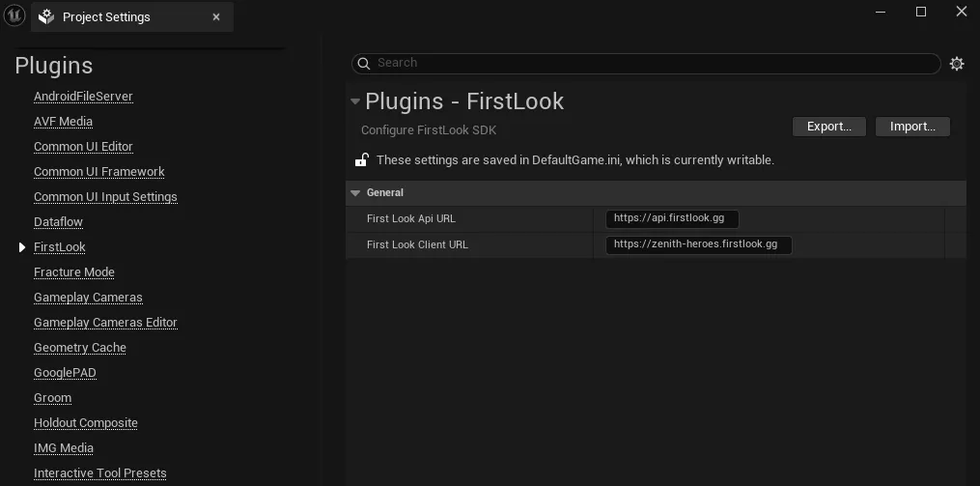Collapse the Plugins - FirstLook section
The height and width of the screenshot is (486, 980).
[x=355, y=101]
